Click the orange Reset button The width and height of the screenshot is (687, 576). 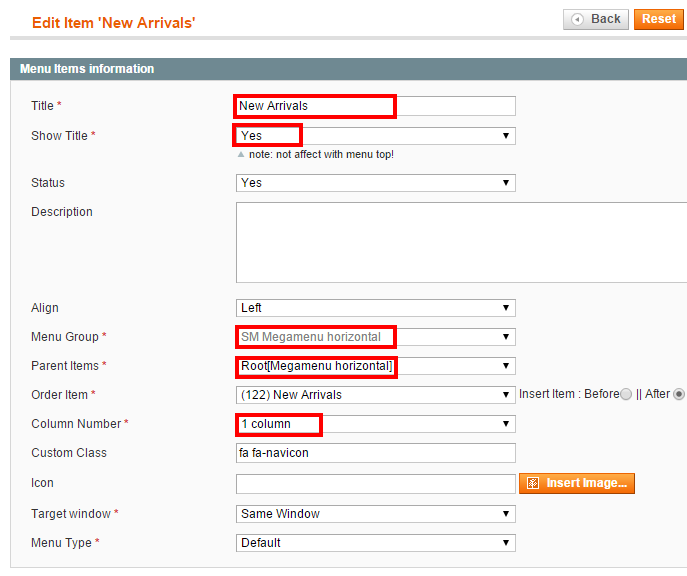coord(659,19)
